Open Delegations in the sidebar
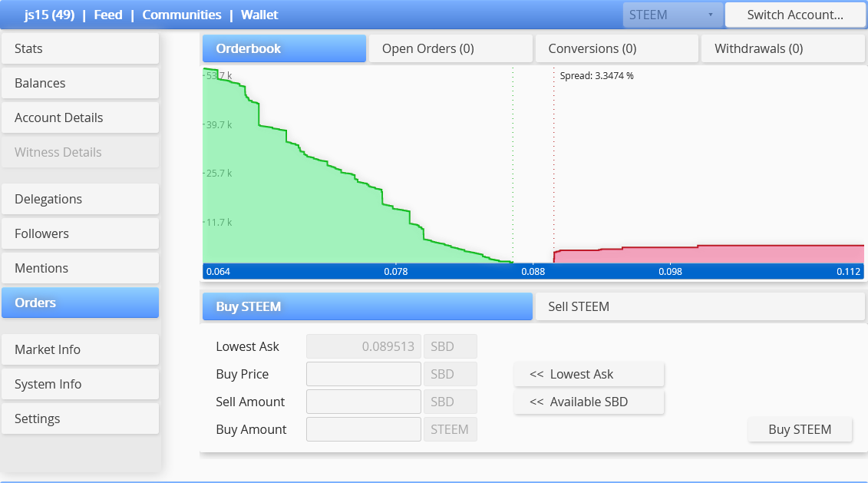Viewport: 868px width, 483px height. (81, 199)
